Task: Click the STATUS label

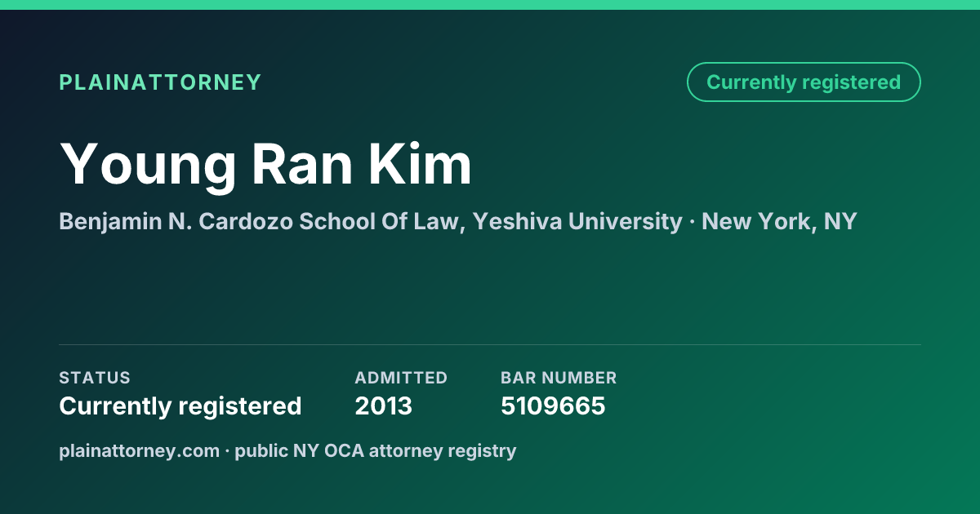Action: [x=95, y=378]
